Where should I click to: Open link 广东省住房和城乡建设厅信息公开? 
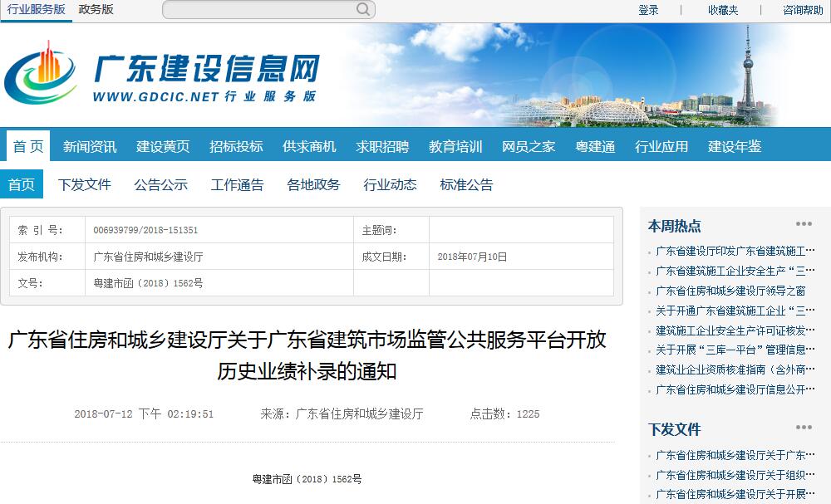point(735,389)
